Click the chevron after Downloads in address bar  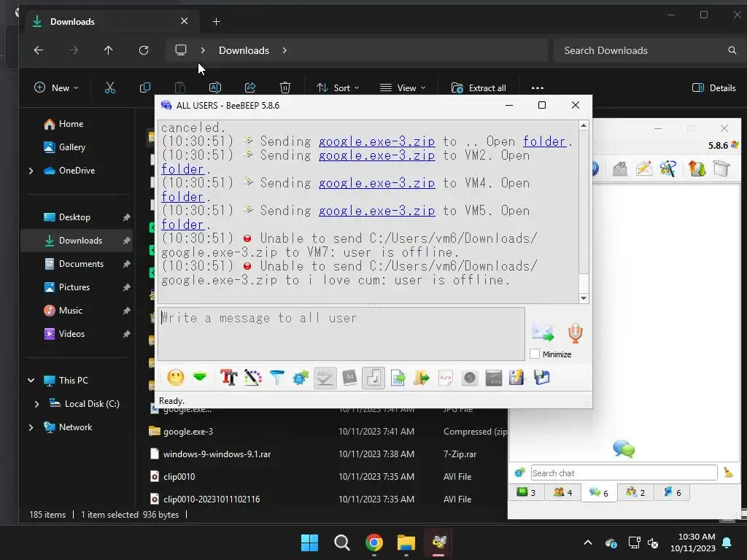coord(285,50)
